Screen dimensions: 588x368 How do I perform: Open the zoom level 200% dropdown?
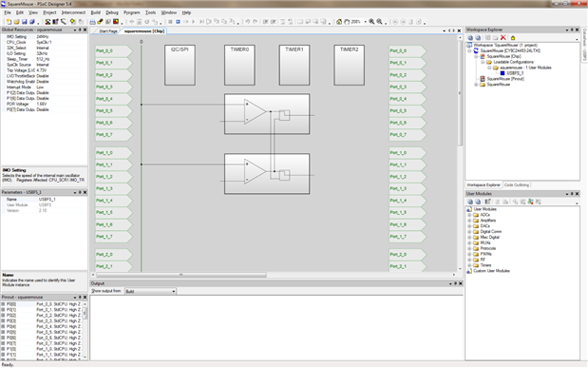click(x=366, y=22)
